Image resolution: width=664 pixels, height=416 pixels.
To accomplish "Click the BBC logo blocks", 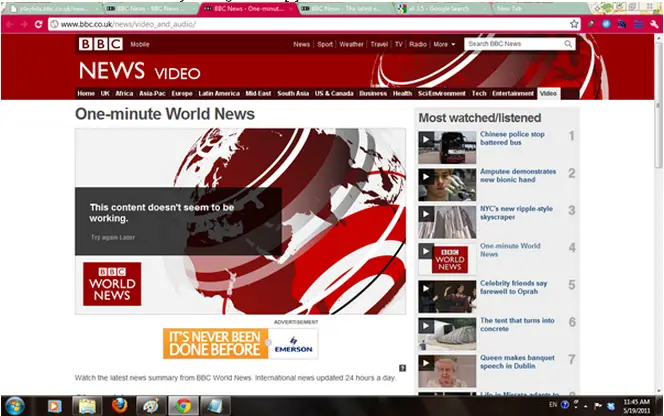I will [100, 44].
